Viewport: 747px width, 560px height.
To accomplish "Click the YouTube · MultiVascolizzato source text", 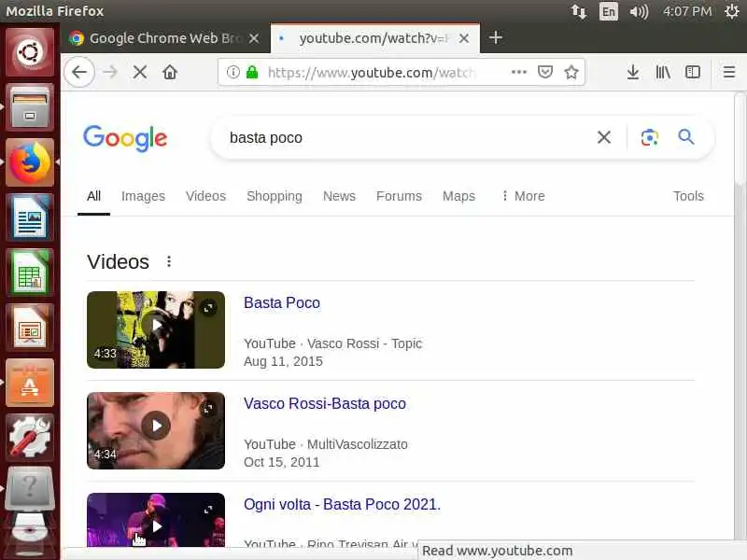I will point(326,444).
